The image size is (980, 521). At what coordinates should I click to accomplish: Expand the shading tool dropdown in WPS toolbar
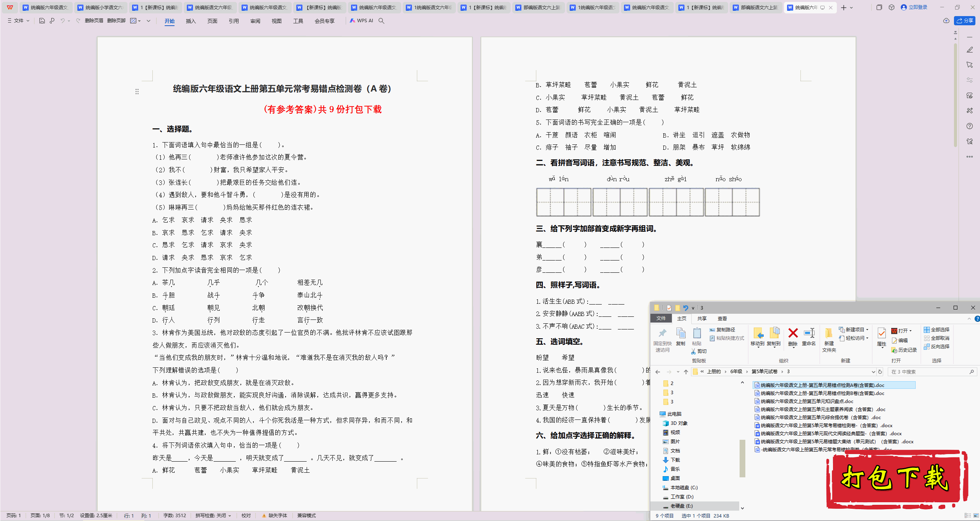tap(139, 21)
